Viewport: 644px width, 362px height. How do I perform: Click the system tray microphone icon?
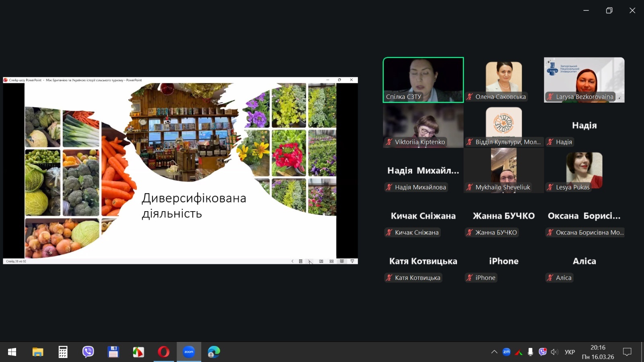[x=530, y=352]
